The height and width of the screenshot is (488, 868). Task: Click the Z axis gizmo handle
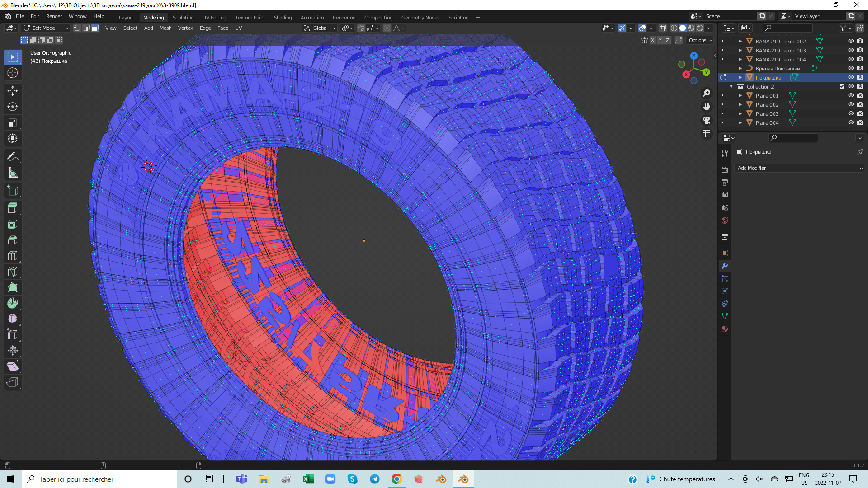click(x=694, y=56)
